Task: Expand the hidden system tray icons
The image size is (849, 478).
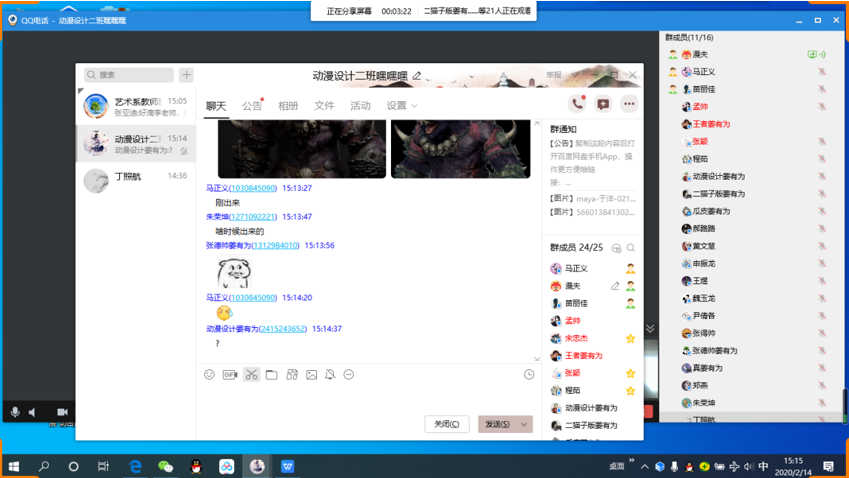Action: (644, 466)
